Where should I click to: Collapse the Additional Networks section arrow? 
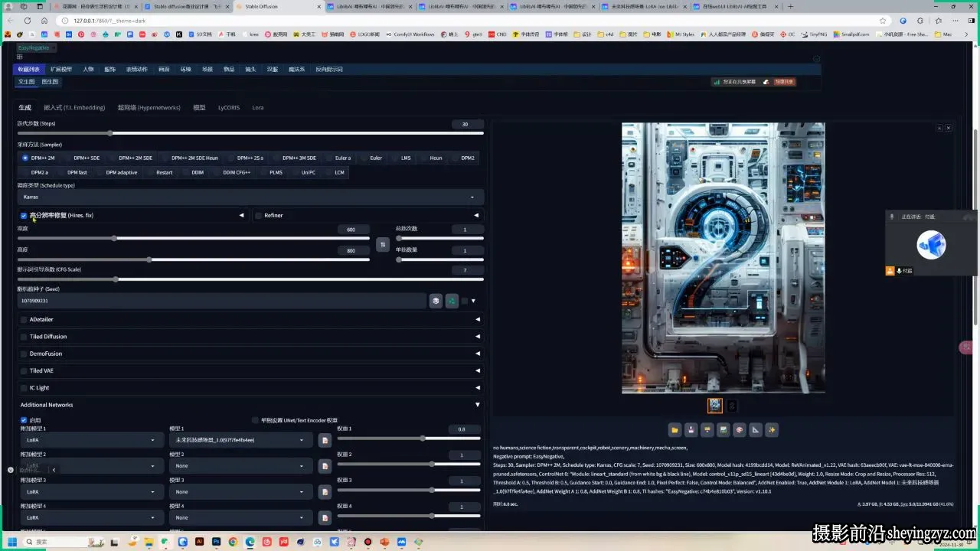478,405
